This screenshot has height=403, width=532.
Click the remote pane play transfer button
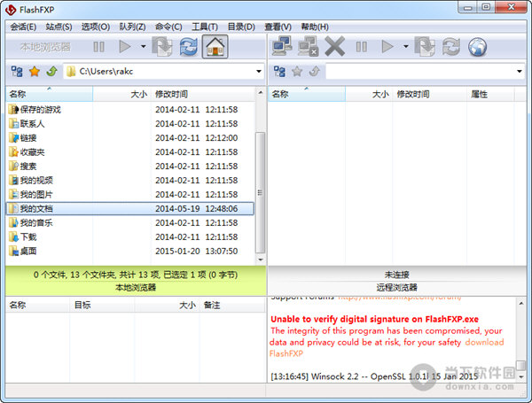click(x=387, y=47)
